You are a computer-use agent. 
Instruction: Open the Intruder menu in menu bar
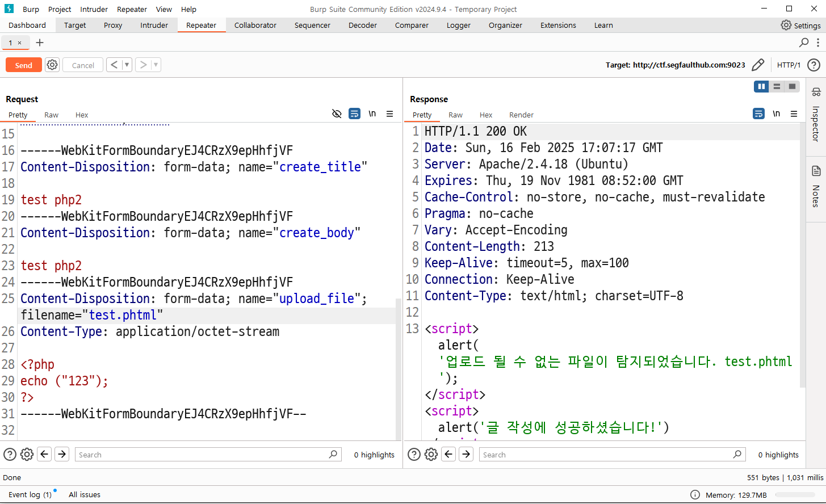click(x=94, y=9)
